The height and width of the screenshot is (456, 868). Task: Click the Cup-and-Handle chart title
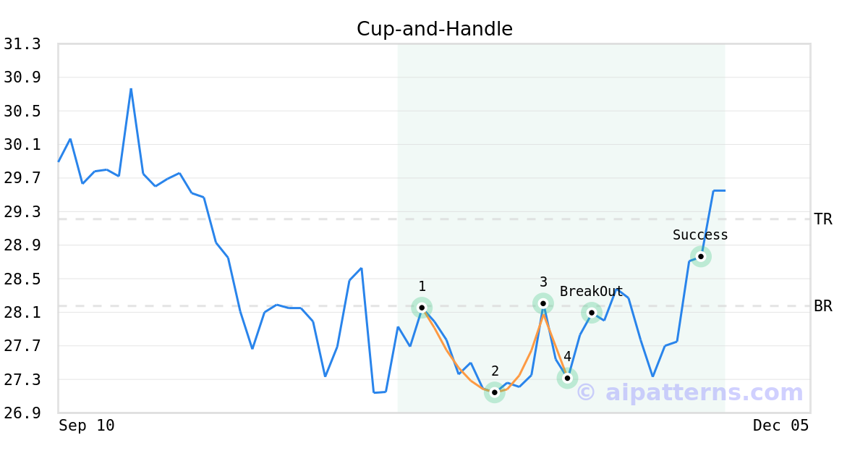(x=434, y=29)
